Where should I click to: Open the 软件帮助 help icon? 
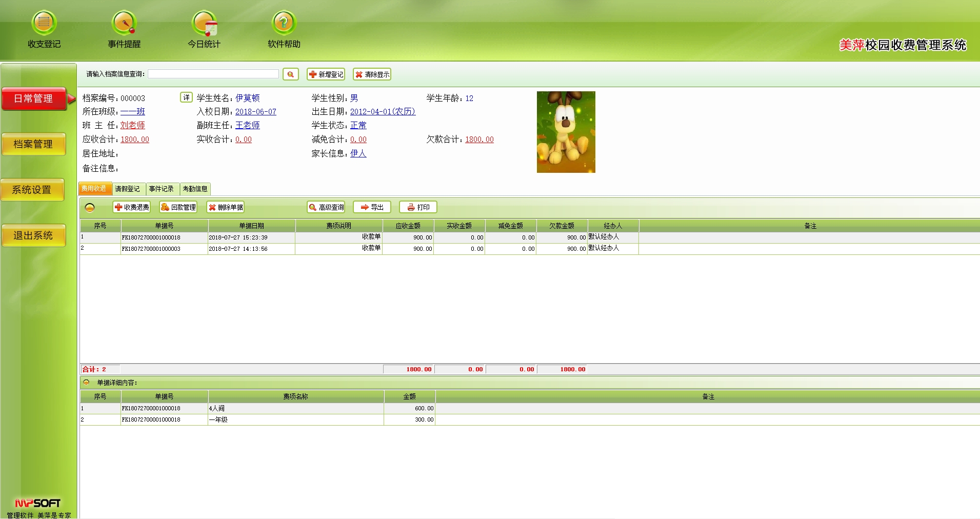[x=284, y=24]
